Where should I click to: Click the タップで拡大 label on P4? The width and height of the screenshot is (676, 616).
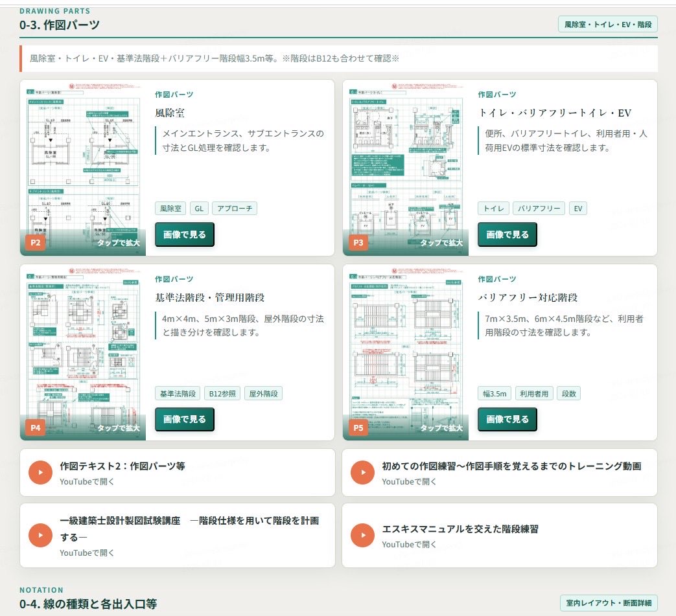tap(118, 428)
